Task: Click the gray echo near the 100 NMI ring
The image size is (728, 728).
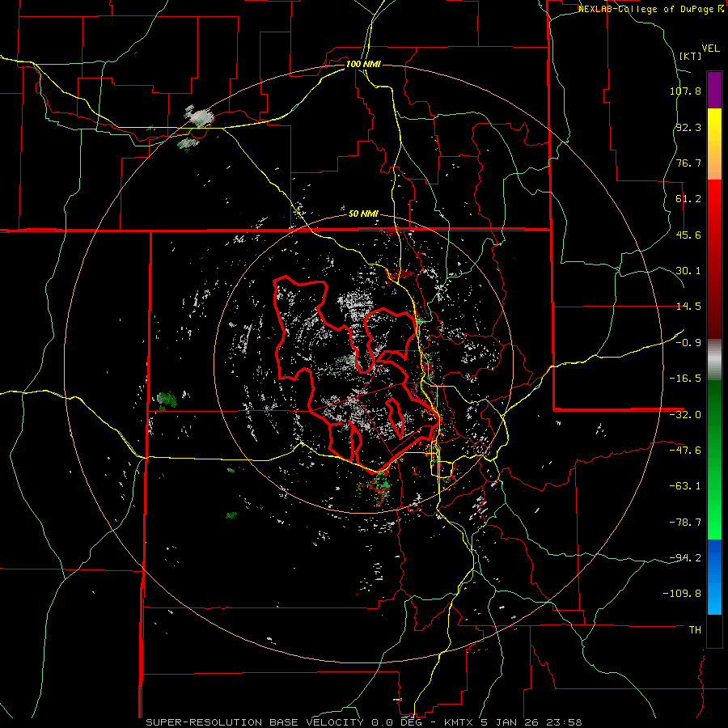Action: [199, 117]
